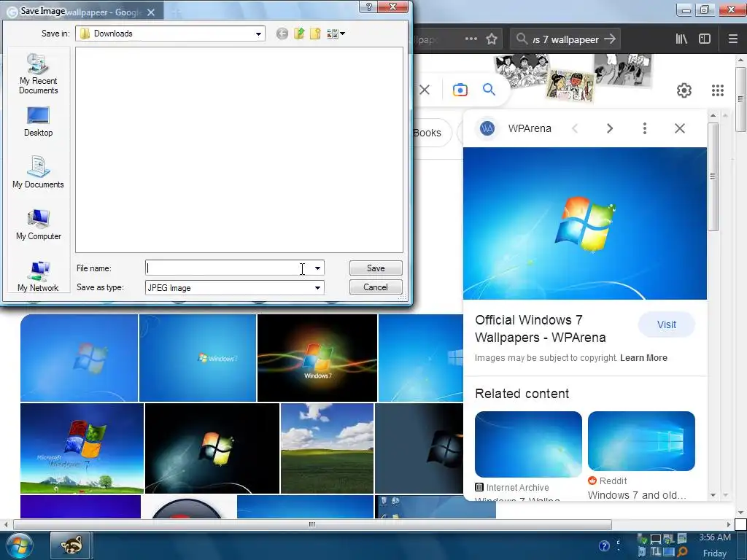
Task: Open the My Documents location
Action: click(38, 172)
